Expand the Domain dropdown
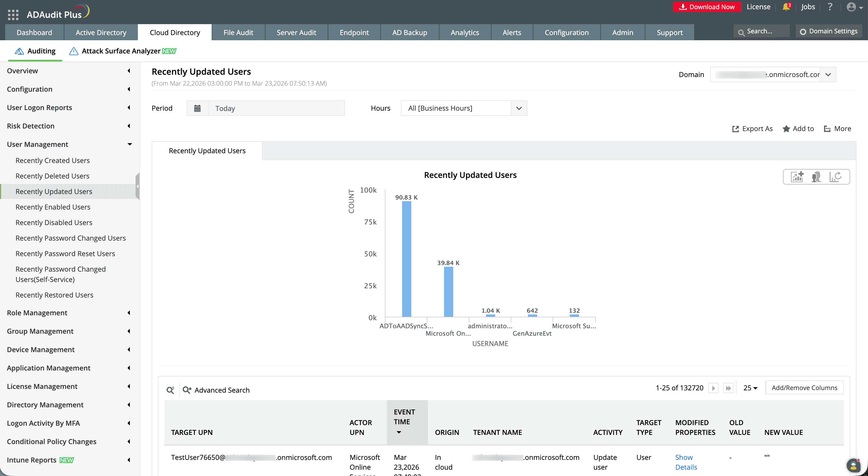This screenshot has height=476, width=868. point(828,74)
